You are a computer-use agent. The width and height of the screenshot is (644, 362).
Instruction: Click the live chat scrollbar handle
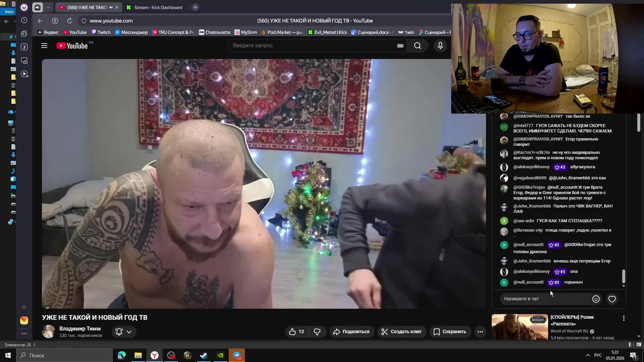point(624,276)
